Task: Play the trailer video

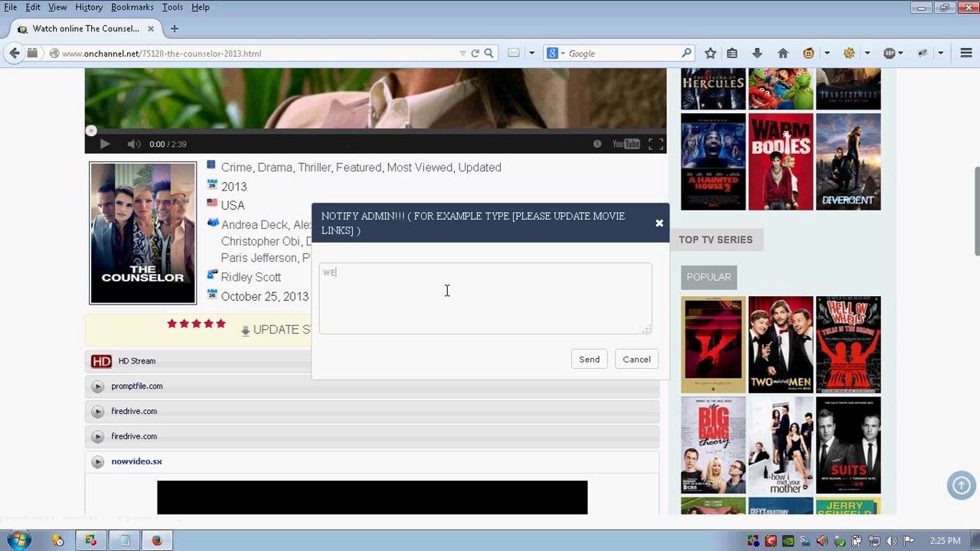Action: click(104, 144)
